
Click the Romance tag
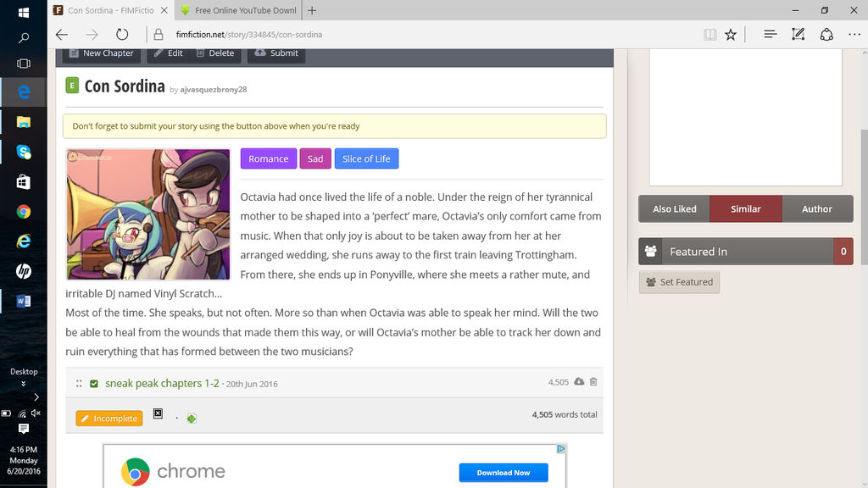coord(269,158)
